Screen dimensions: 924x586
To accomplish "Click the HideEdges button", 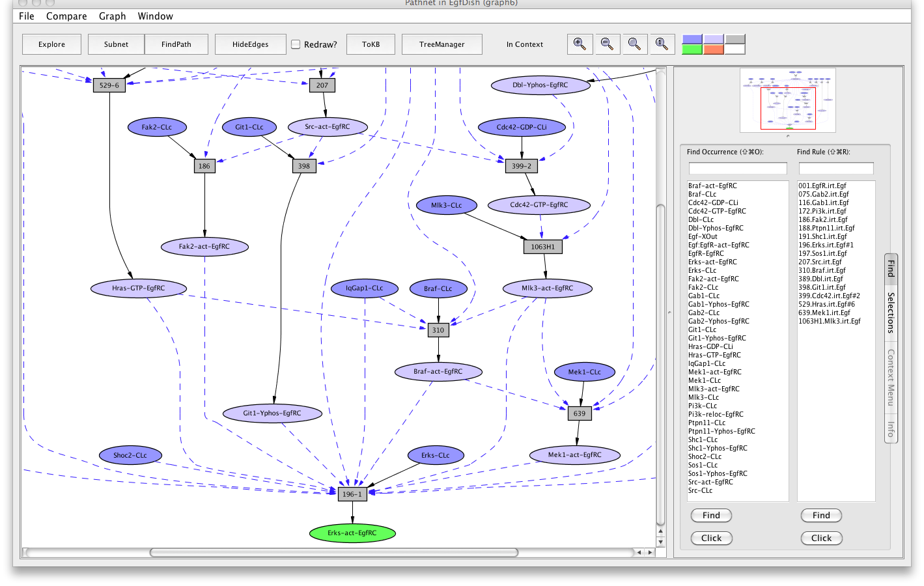I will click(x=251, y=44).
